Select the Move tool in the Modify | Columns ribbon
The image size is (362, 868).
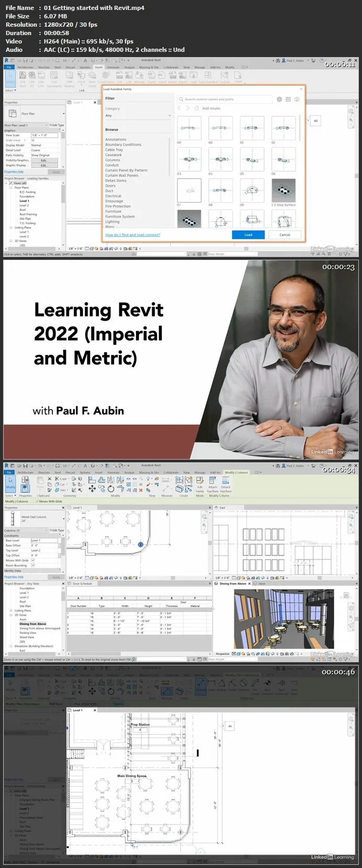92,488
